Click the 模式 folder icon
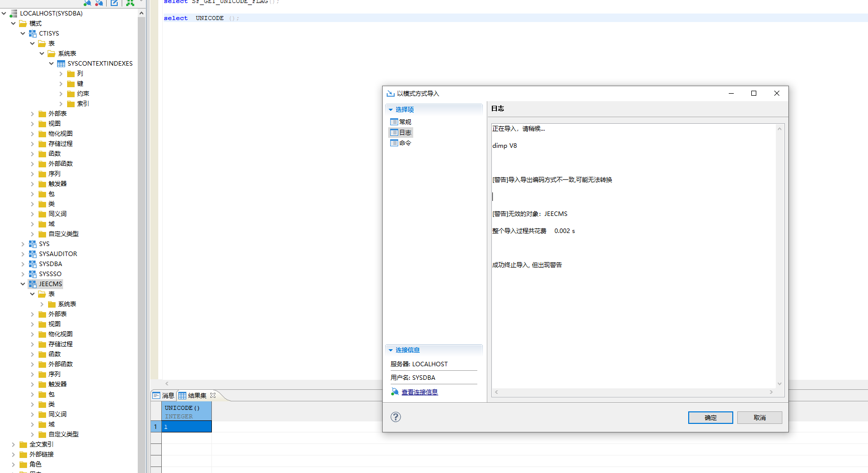Viewport: 868px width, 473px height. pyautogui.click(x=23, y=24)
